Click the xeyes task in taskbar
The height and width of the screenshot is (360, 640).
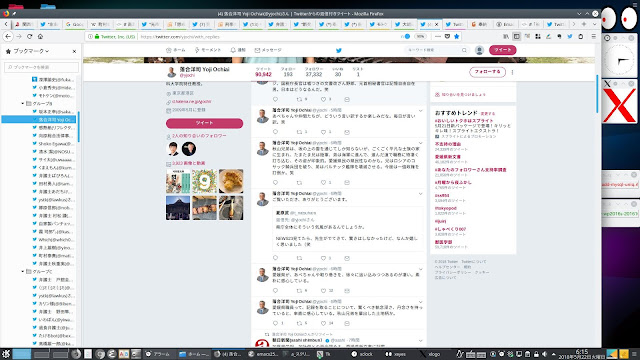[x=396, y=354]
